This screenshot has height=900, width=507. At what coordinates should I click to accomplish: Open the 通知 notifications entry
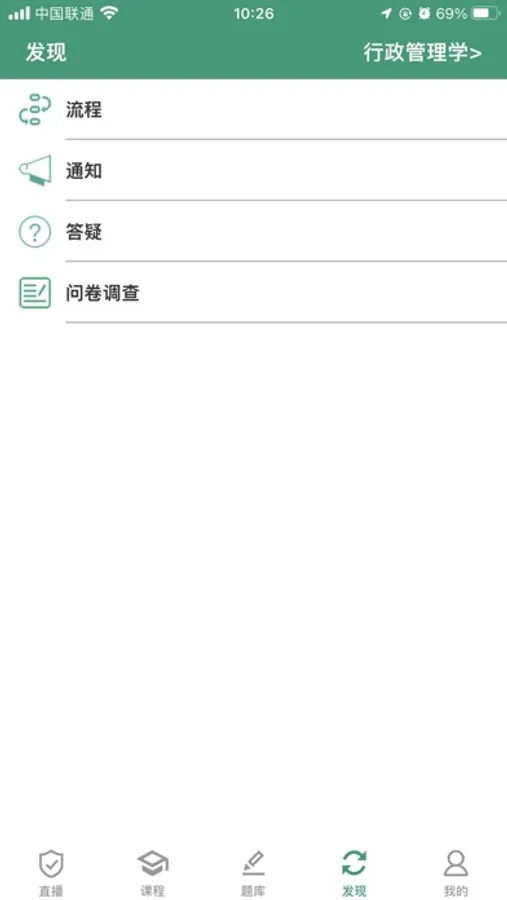(x=253, y=170)
